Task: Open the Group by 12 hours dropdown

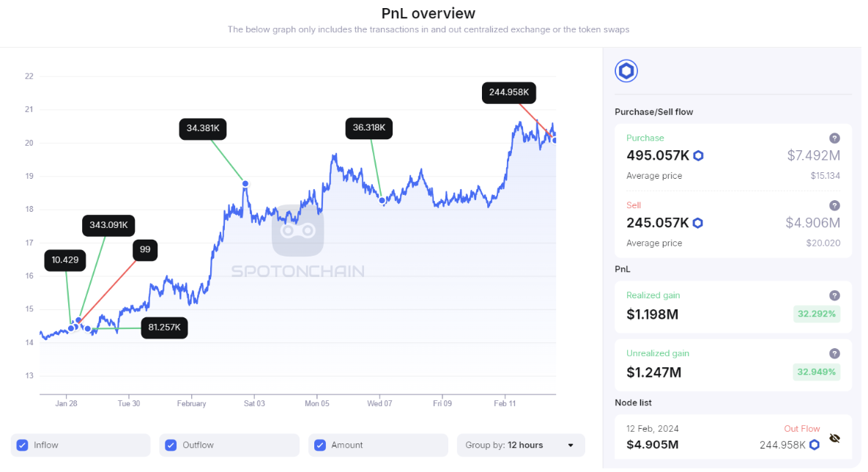Action: [x=520, y=445]
